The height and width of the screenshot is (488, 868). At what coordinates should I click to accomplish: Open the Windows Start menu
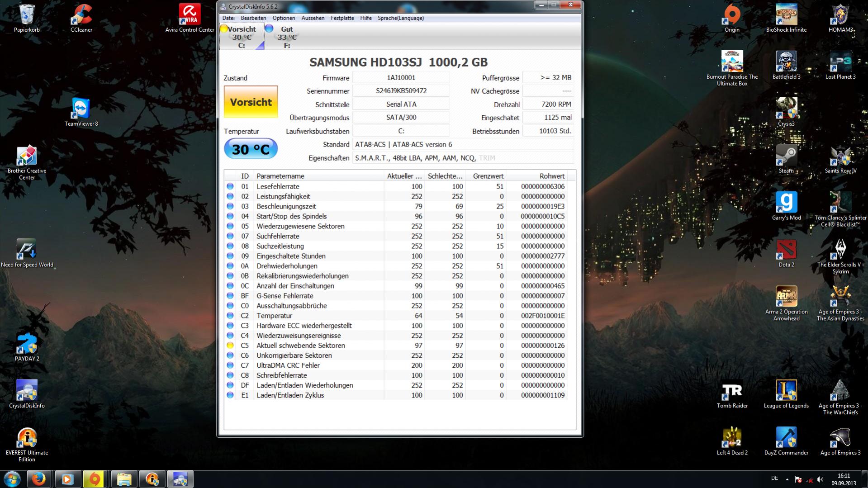click(12, 479)
